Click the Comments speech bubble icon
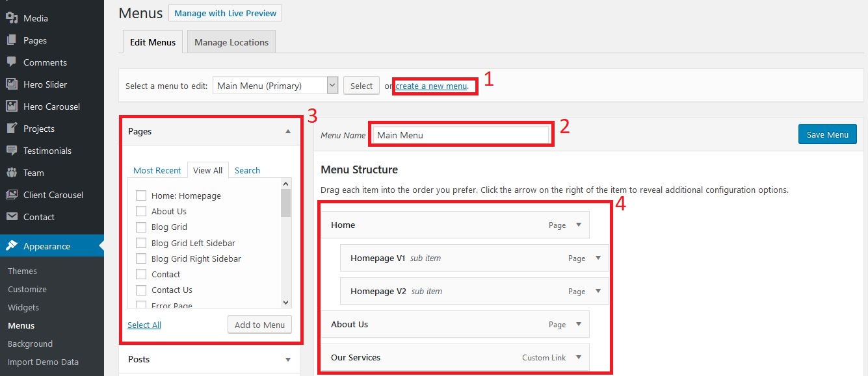 coord(12,62)
